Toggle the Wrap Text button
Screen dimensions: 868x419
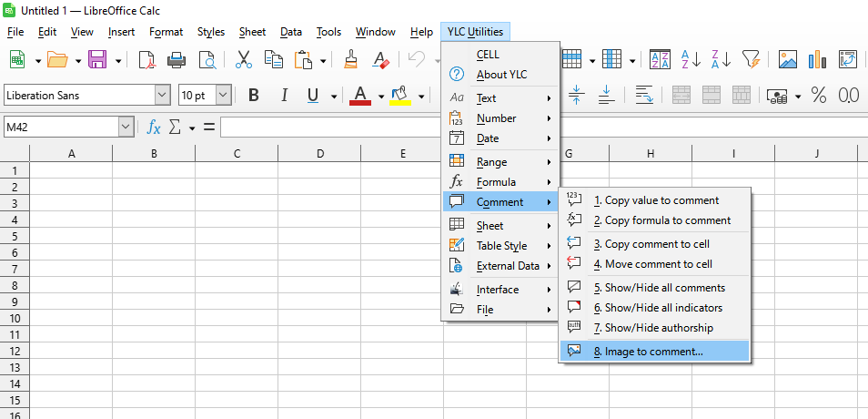point(644,96)
